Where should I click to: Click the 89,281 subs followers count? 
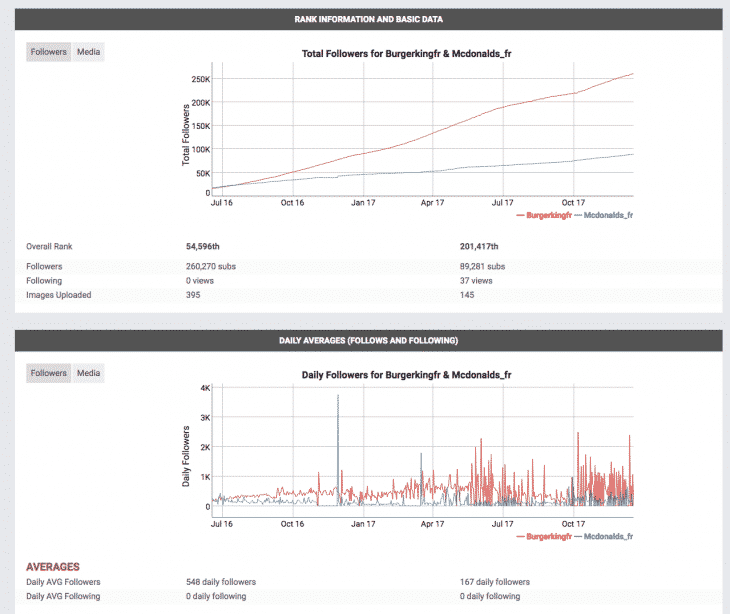coord(481,267)
